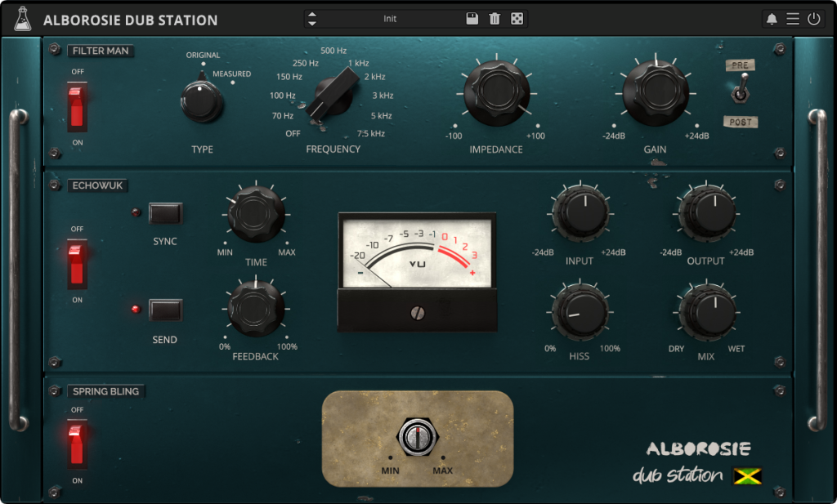Screen dimensions: 837x504
Task: Select the 70 Hz frequency label
Action: tap(283, 116)
